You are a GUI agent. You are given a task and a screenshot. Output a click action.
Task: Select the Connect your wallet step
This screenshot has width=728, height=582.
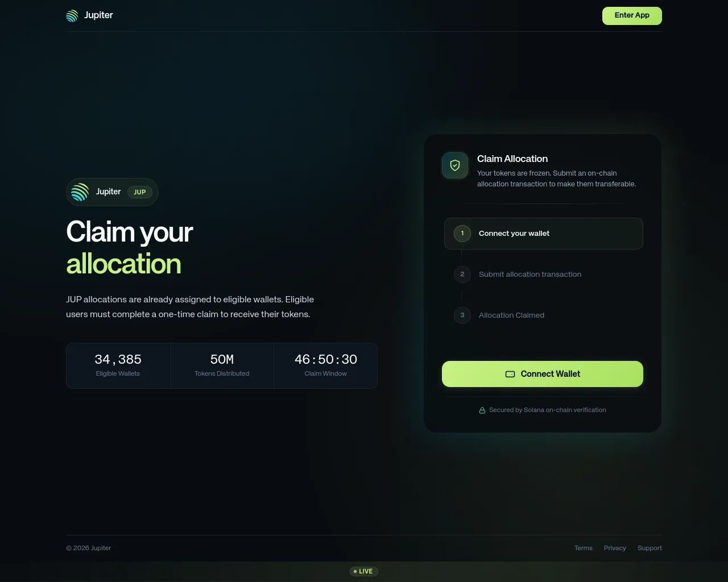(x=544, y=234)
